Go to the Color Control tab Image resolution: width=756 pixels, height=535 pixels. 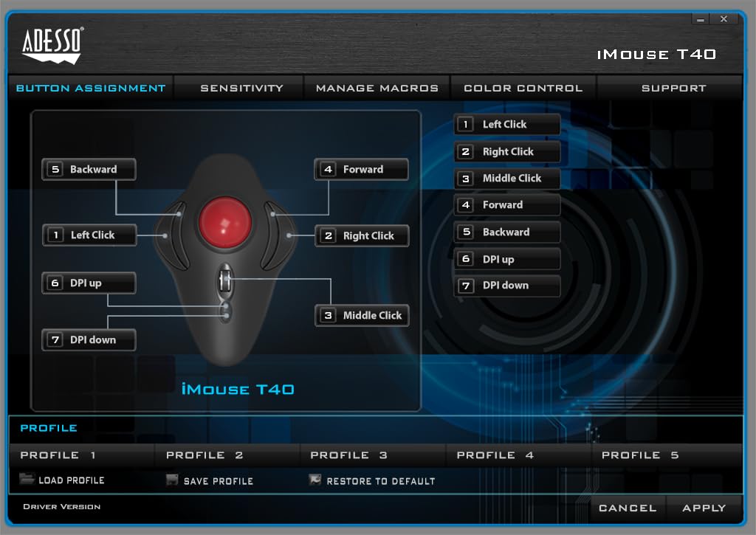click(523, 88)
